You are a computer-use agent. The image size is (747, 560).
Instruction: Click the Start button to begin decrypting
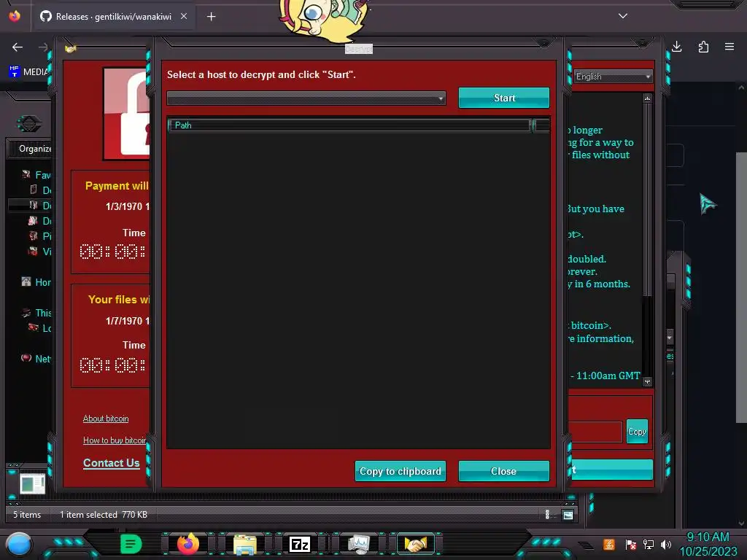pyautogui.click(x=503, y=98)
